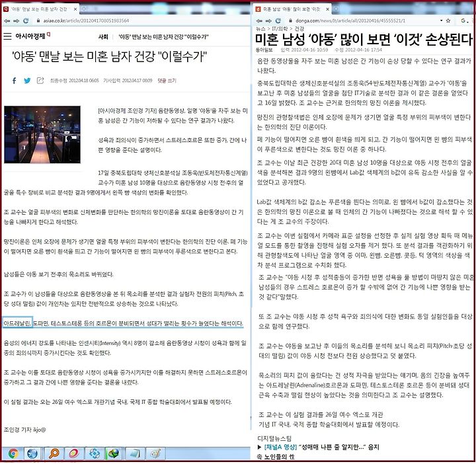Screen dimensions: 476x464
Task: Click the lock icon beside asiae.co.kr address
Action: coord(38,20)
